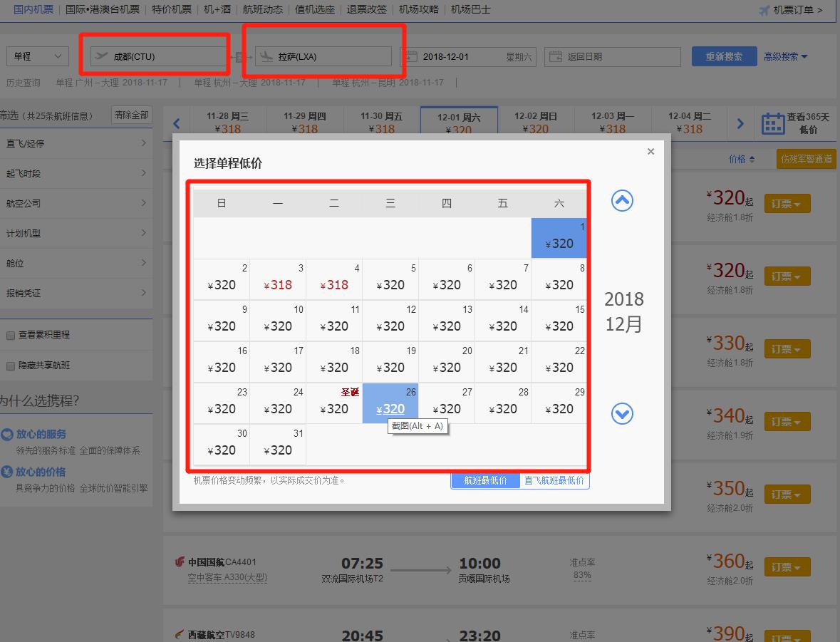Viewport: 840px width, 642px height.
Task: Click the 重新搜索 button
Action: pyautogui.click(x=723, y=56)
